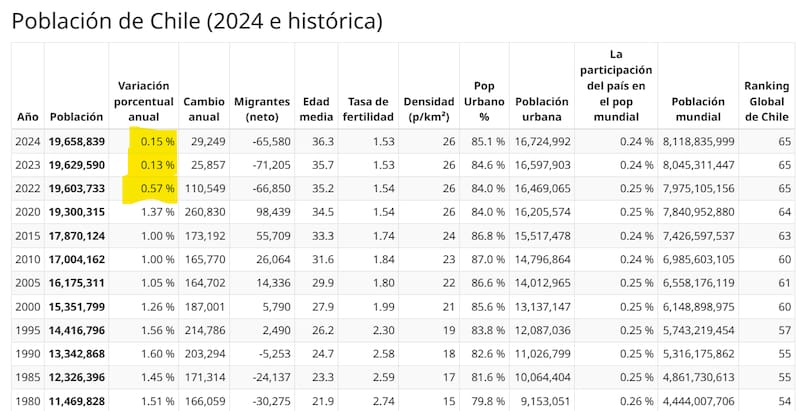Select the 'Tasa de fertilidad' header
Image resolution: width=800 pixels, height=411 pixels.
[368, 109]
